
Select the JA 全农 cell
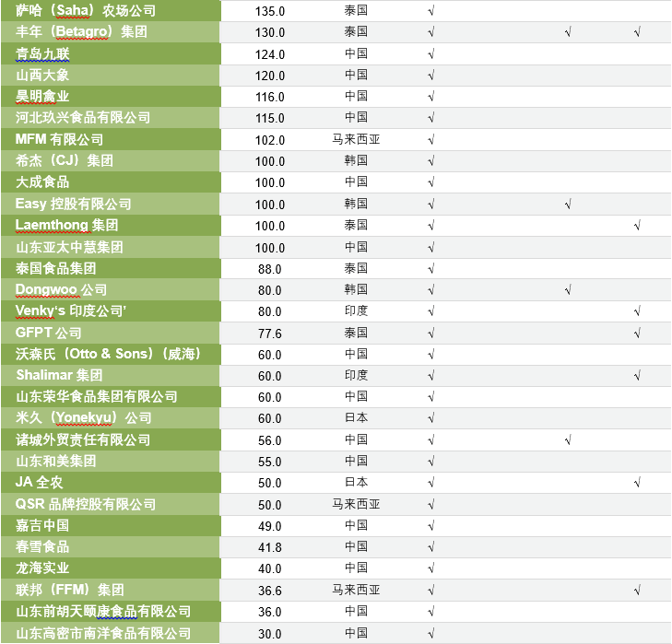pos(111,483)
